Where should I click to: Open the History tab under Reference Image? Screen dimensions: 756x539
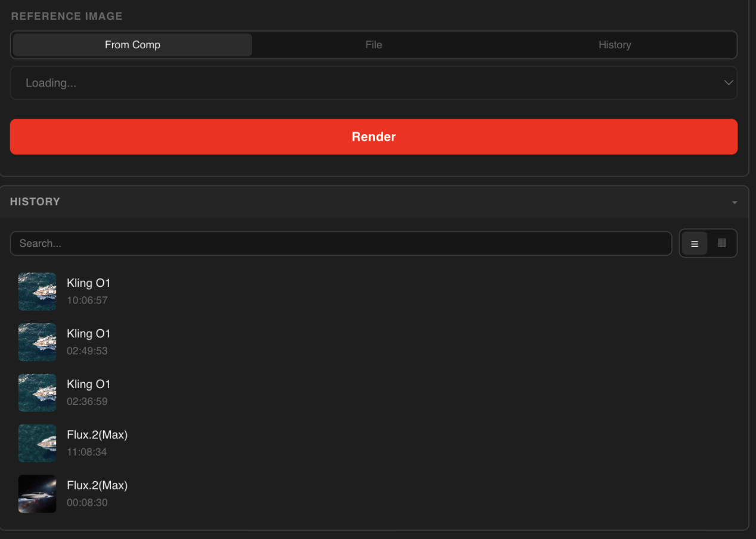tap(614, 45)
